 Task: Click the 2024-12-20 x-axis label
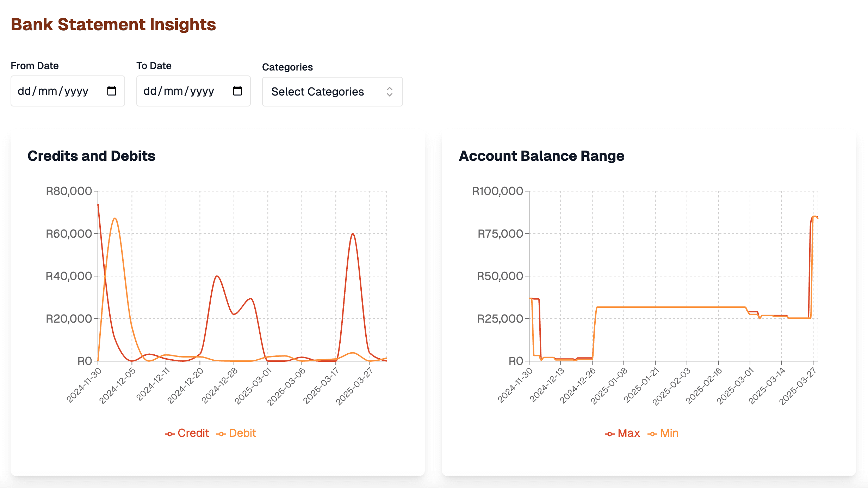point(185,385)
